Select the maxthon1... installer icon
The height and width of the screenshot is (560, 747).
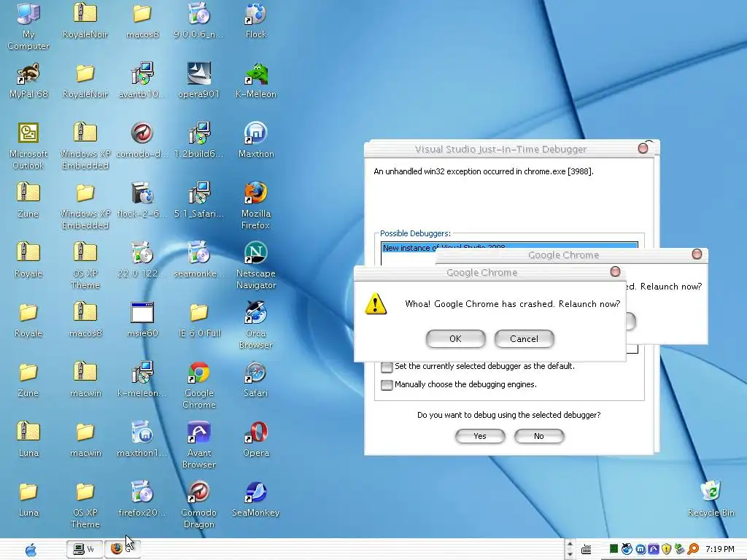142,439
